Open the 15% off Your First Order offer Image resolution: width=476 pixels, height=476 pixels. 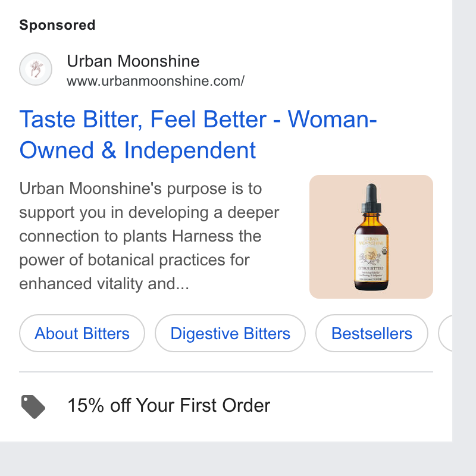(169, 405)
